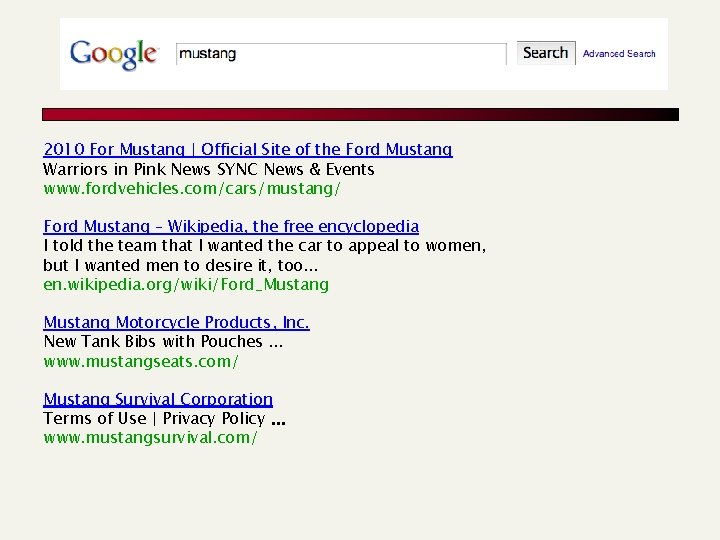Viewport: 720px width, 540px height.
Task: Click the 'Warriors in Pink News SYNC News & Events' snippet
Action: coord(208,169)
